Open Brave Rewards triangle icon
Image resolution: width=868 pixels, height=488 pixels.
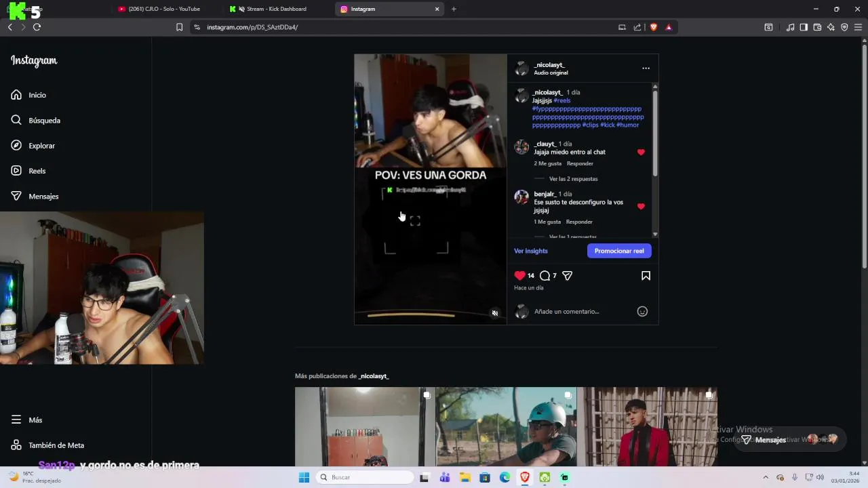click(669, 27)
